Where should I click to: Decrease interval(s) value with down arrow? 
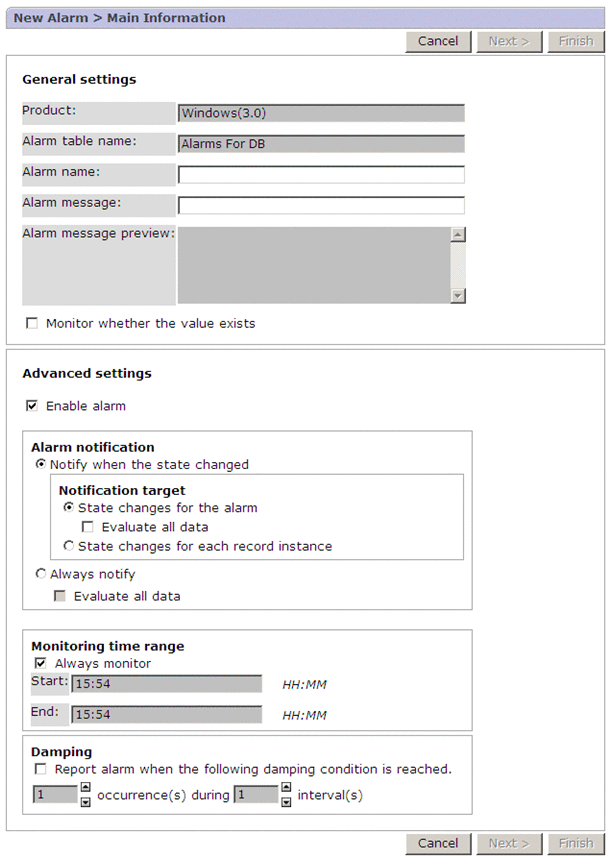point(285,801)
